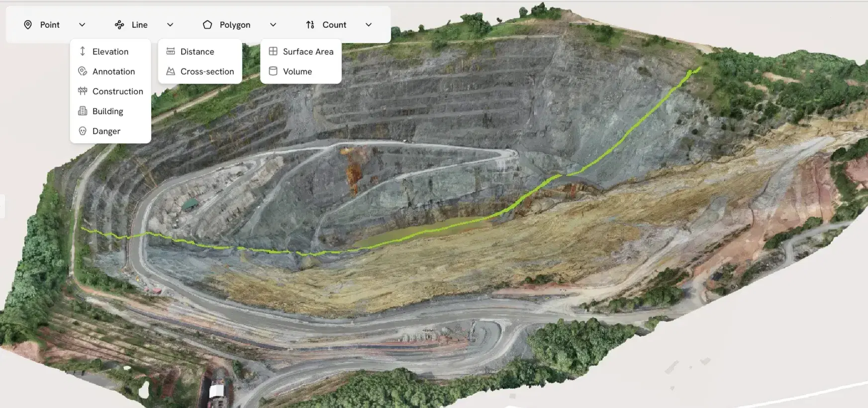Screen dimensions: 868x408
Task: Click the Cross-section icon
Action: (171, 71)
